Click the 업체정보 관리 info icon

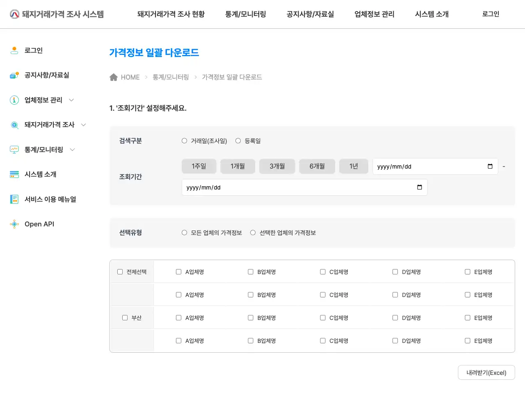click(14, 100)
